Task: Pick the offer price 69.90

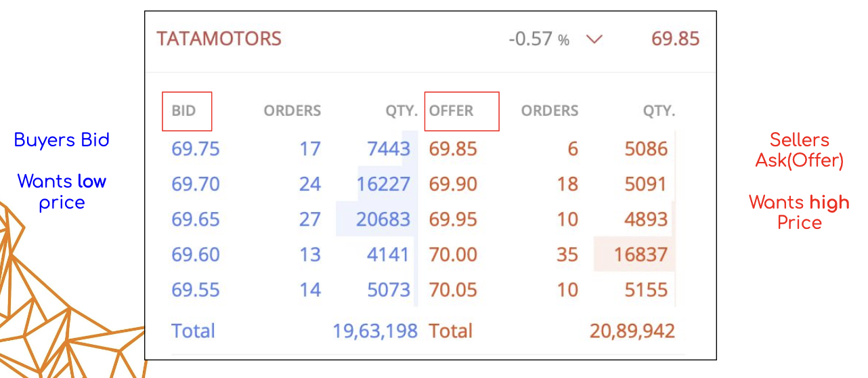Action: (453, 184)
